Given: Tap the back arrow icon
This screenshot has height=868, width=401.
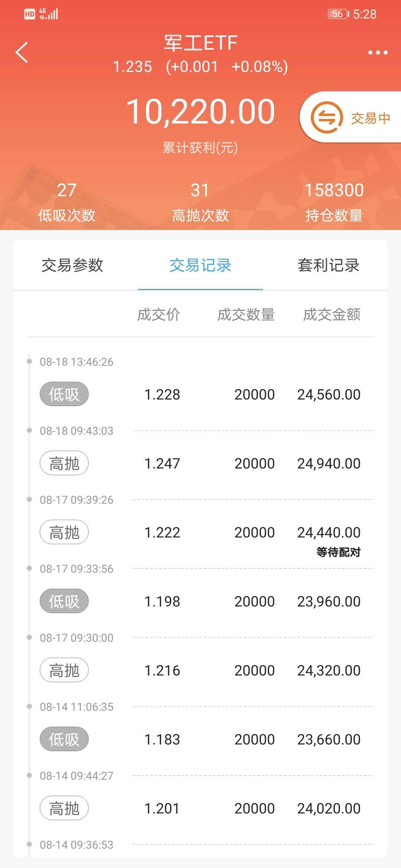Looking at the screenshot, I should [22, 52].
